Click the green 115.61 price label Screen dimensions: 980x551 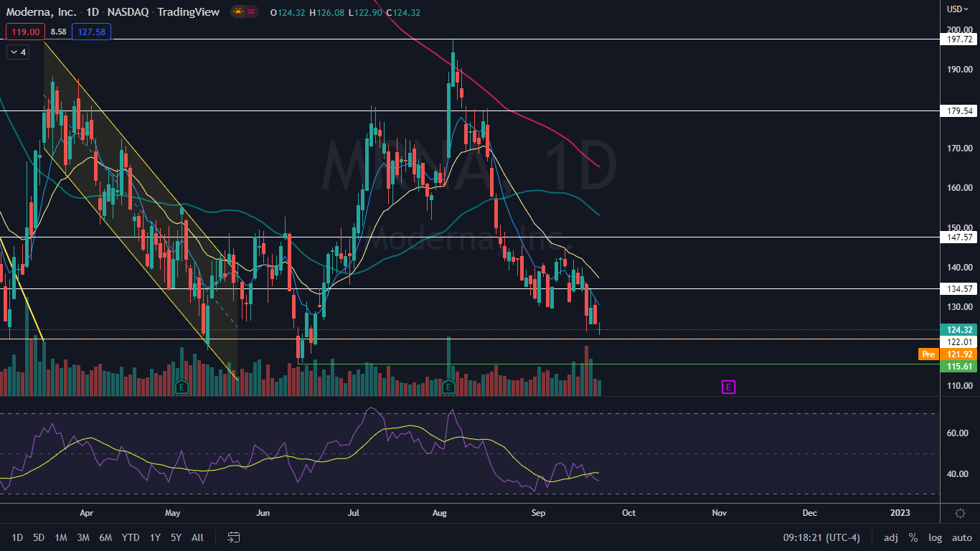click(x=960, y=366)
